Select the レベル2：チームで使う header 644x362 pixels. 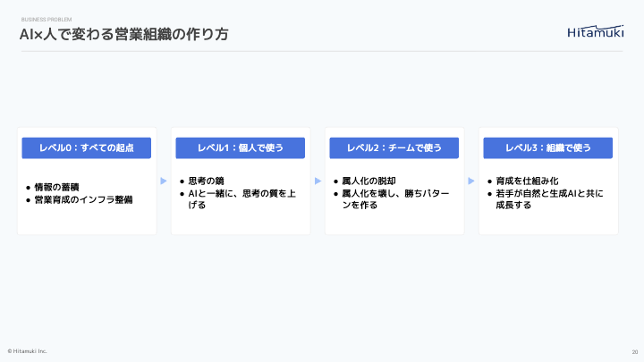[x=394, y=147]
